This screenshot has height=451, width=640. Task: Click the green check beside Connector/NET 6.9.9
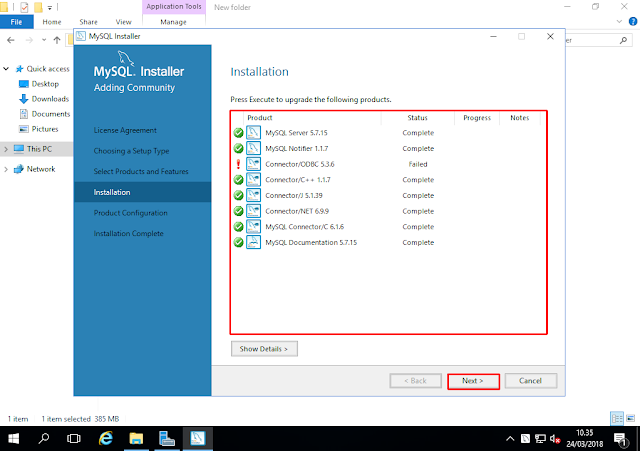tap(238, 211)
